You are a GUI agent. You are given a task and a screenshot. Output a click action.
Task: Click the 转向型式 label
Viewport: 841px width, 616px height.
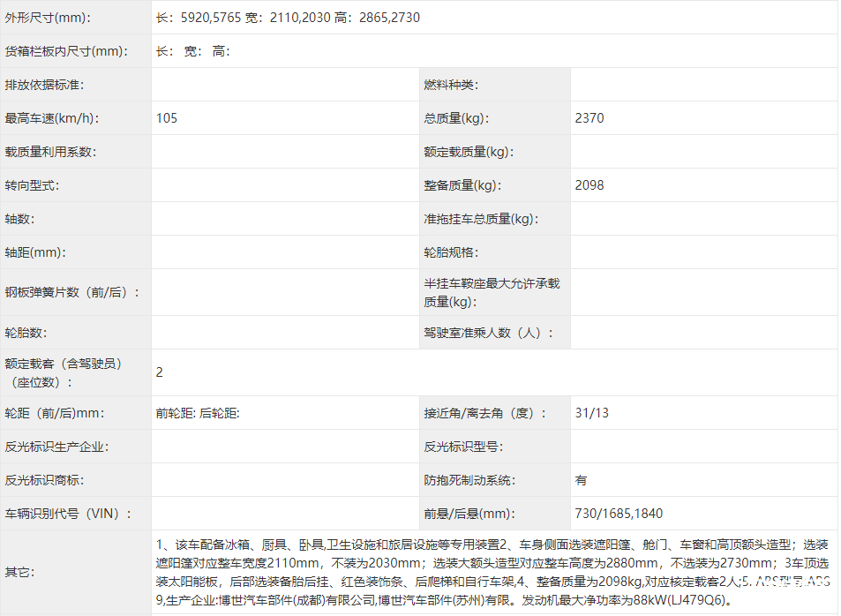[x=32, y=185]
